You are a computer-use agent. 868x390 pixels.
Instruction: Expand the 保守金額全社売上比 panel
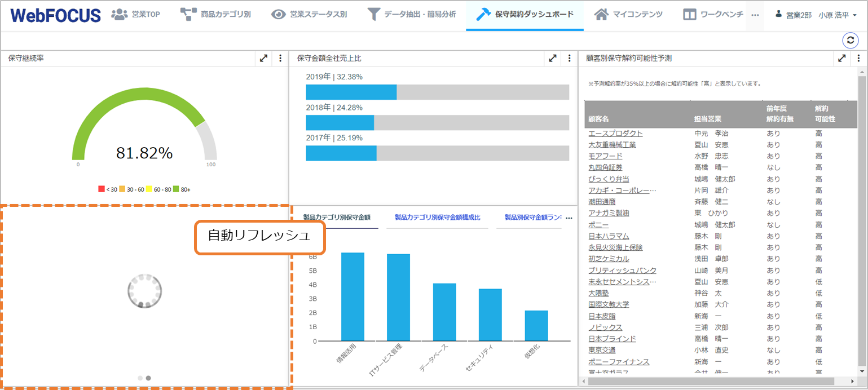tap(552, 57)
